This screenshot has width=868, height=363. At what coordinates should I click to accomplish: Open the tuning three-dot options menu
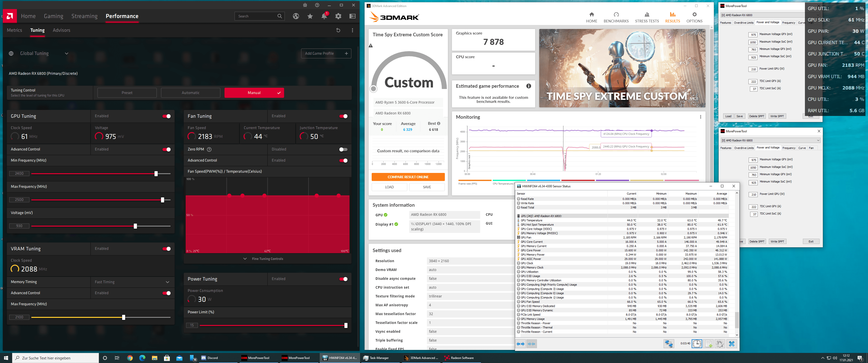point(352,30)
